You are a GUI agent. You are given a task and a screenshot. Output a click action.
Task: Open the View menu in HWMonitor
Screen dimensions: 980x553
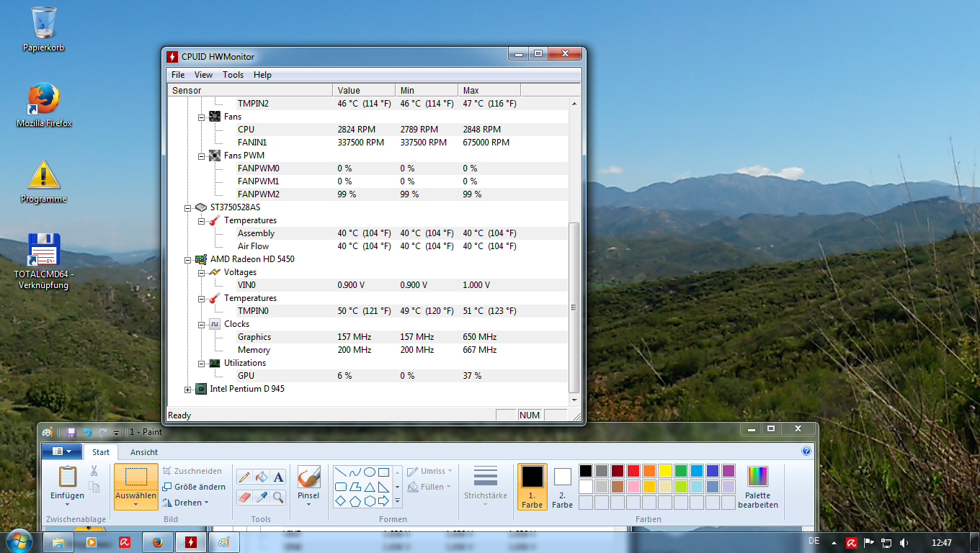[203, 75]
